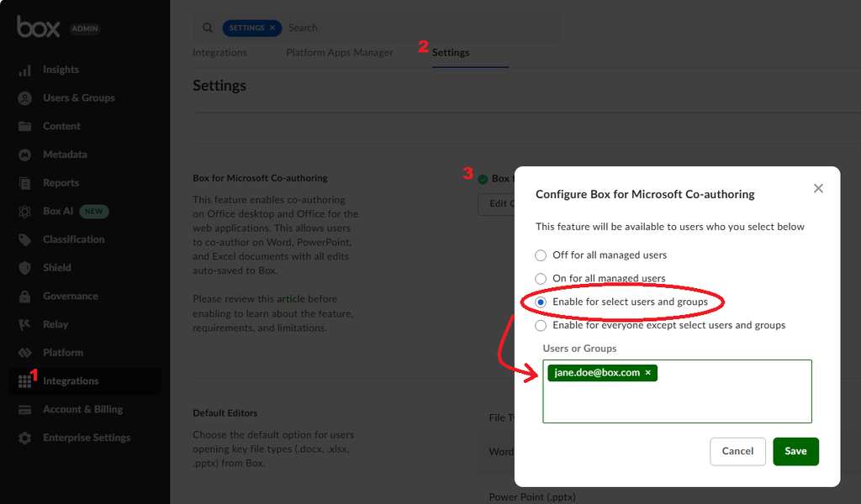
Task: Choose Enable for everyone except select users
Action: point(541,326)
